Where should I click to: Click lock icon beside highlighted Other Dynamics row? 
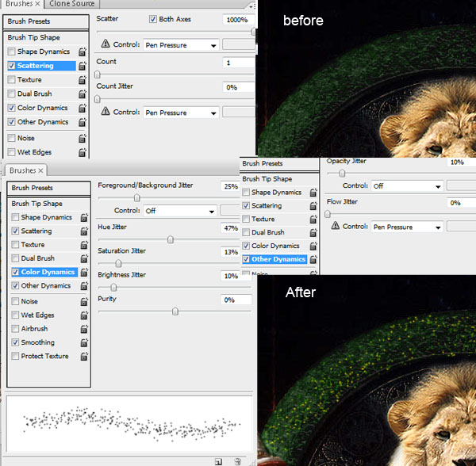coord(313,259)
